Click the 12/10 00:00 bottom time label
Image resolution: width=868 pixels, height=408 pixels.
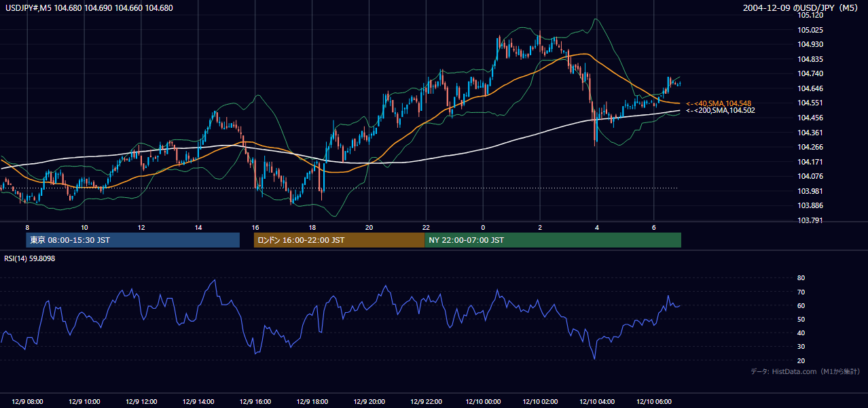pyautogui.click(x=483, y=402)
